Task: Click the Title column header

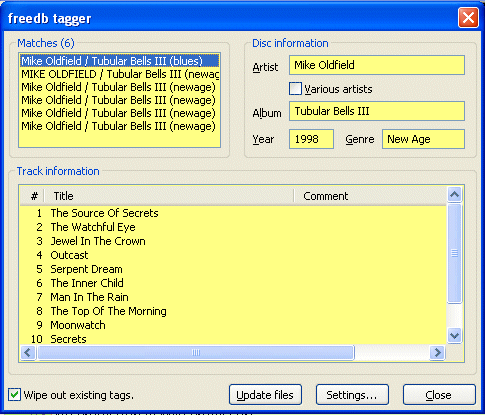Action: (169, 196)
